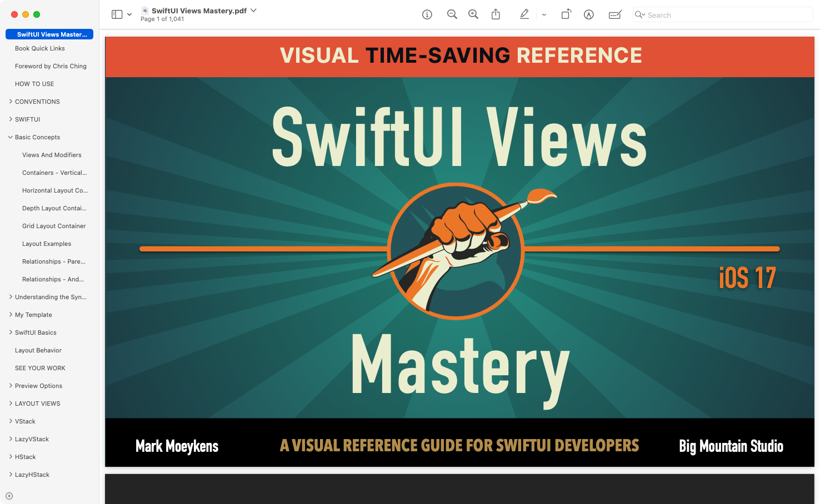The image size is (820, 504).
Task: Zoom out of the PDF page
Action: coord(452,15)
